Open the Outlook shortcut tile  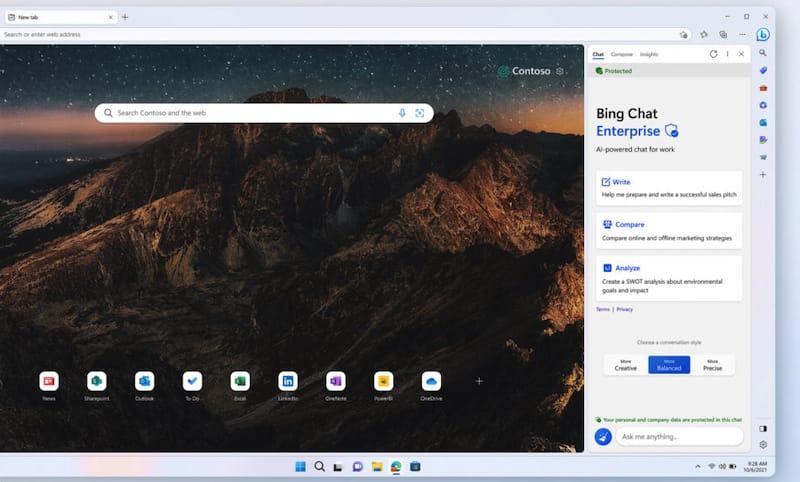[144, 381]
